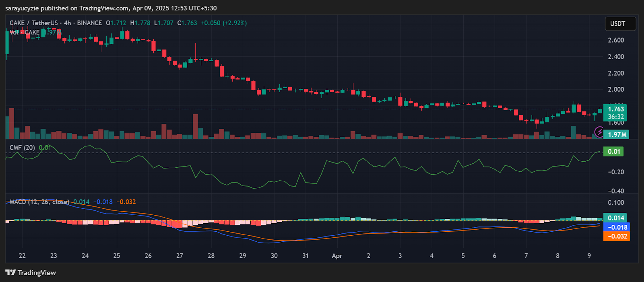Click the orange -0.032 signal line tag
The width and height of the screenshot is (644, 282).
coord(617,236)
